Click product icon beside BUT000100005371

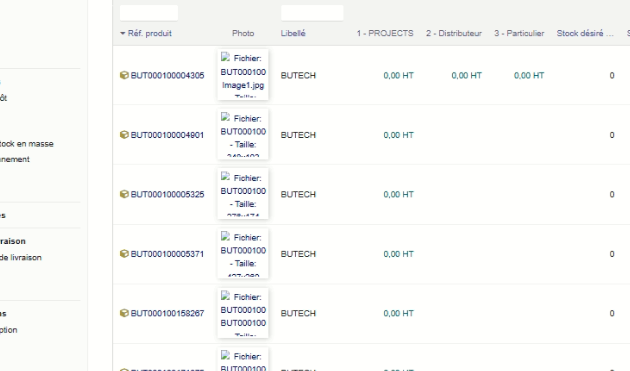click(124, 254)
